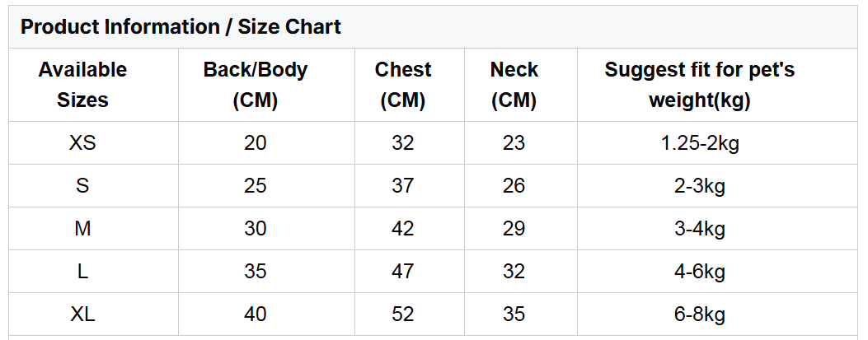Select the XS size cell
This screenshot has width=868, height=340.
tap(82, 143)
